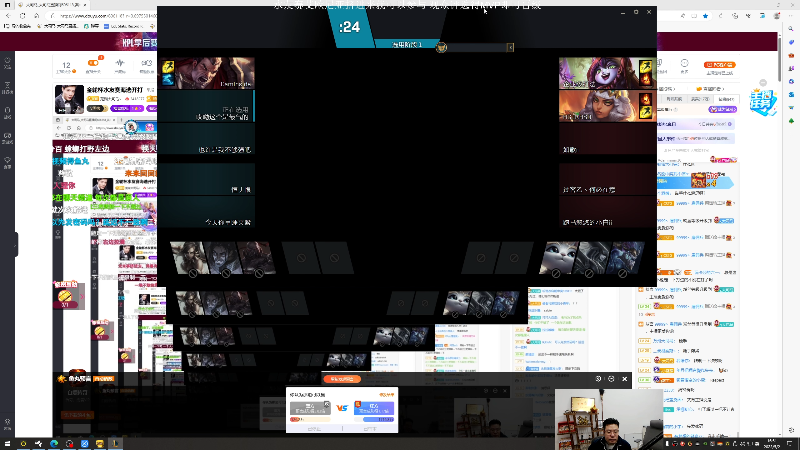
Task: Click the currently picking teammate slot
Action: pyautogui.click(x=206, y=106)
